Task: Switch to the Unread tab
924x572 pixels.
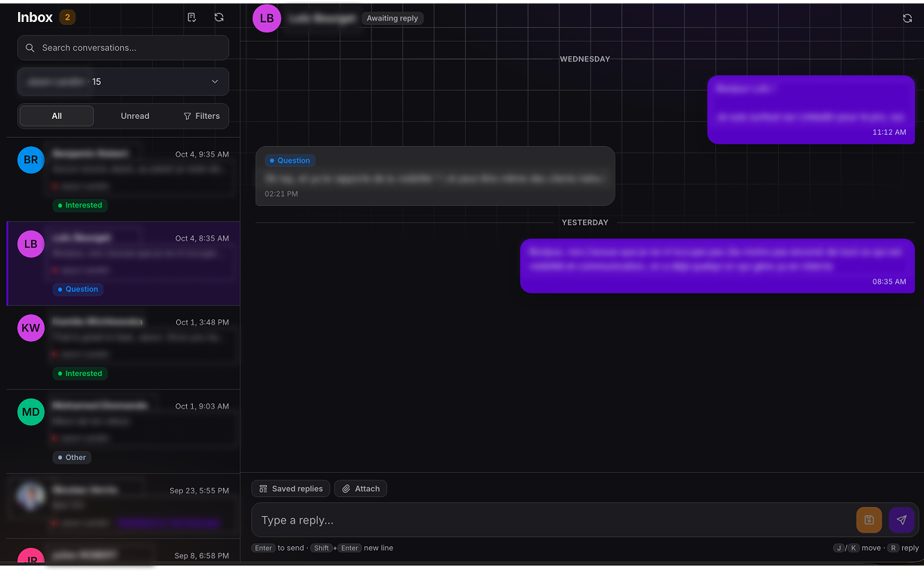Action: coord(135,116)
